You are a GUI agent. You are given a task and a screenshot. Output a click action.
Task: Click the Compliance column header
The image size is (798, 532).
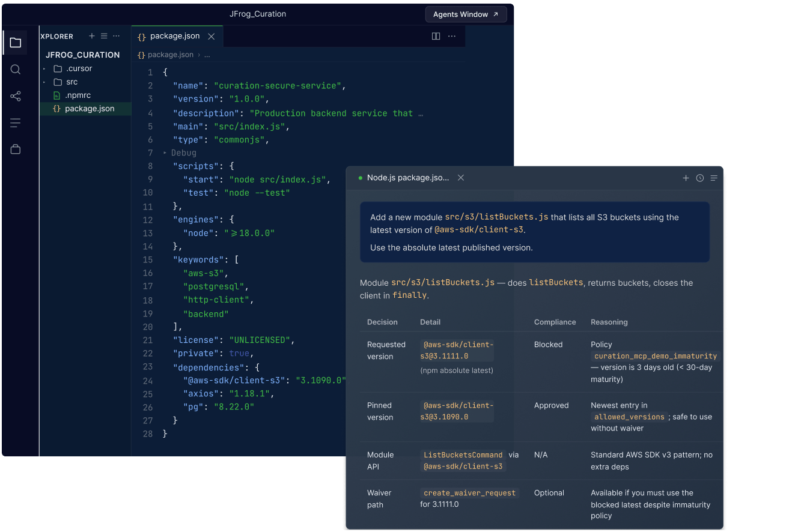555,322
